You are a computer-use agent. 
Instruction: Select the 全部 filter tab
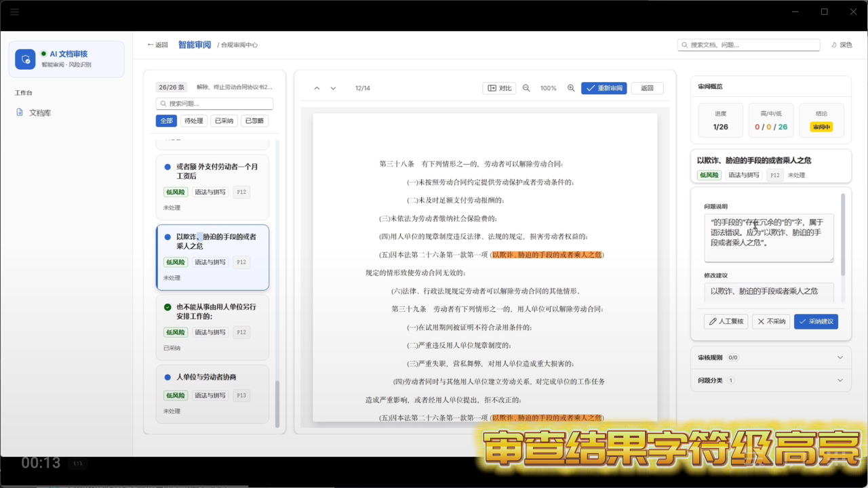click(166, 121)
